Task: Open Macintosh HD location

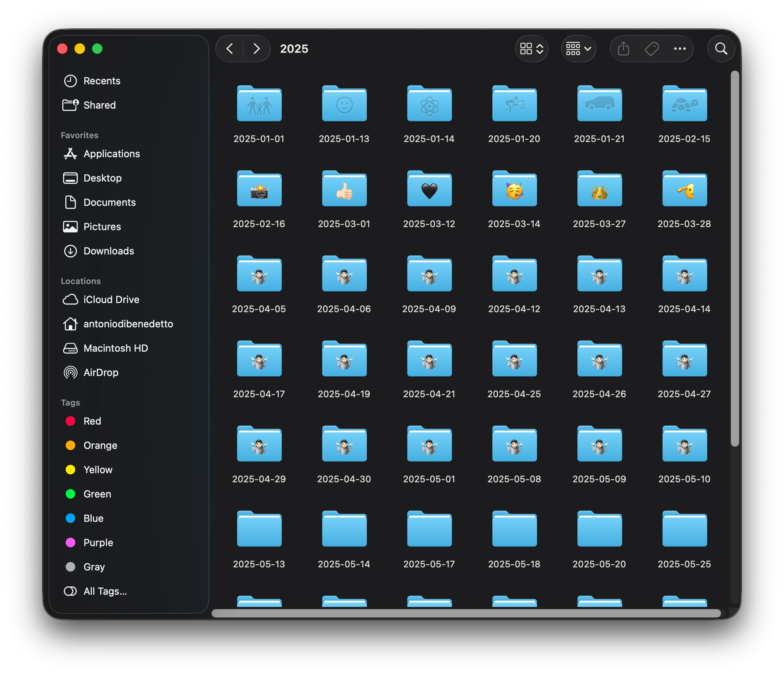Action: 115,348
